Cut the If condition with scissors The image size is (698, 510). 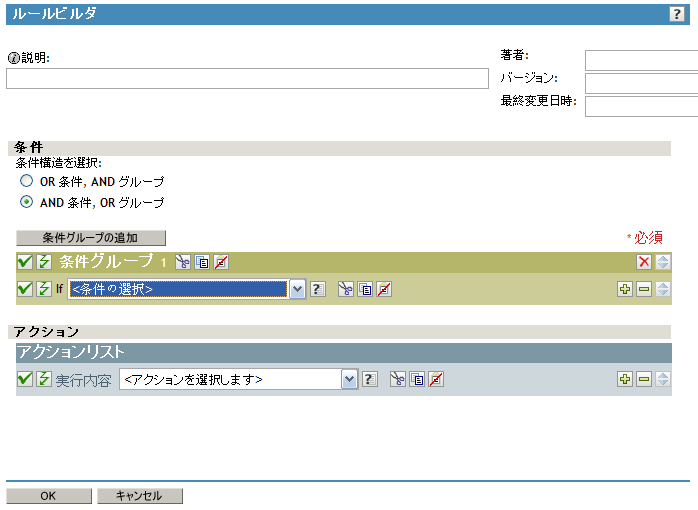click(345, 289)
